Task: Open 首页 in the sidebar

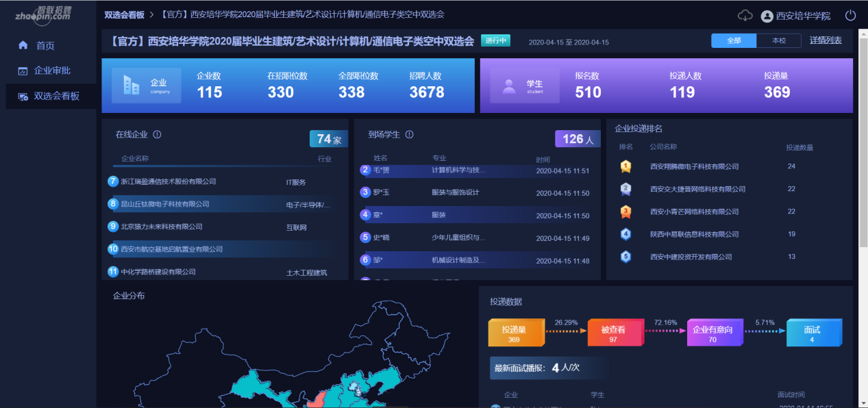Action: pos(45,45)
